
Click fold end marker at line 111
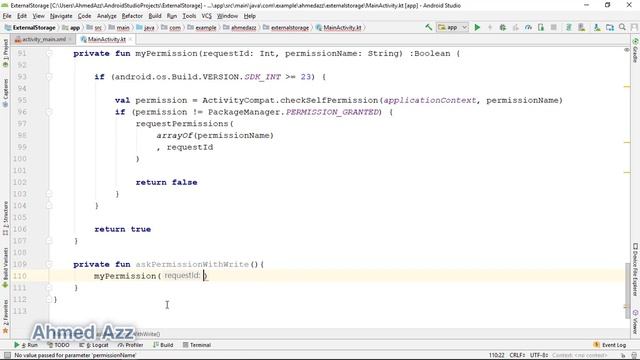tap(49, 288)
